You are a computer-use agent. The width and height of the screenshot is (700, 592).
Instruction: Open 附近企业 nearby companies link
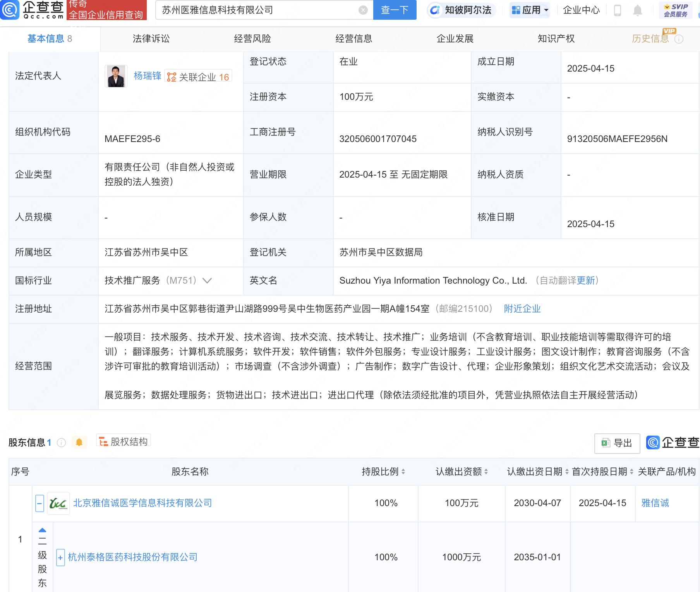522,309
